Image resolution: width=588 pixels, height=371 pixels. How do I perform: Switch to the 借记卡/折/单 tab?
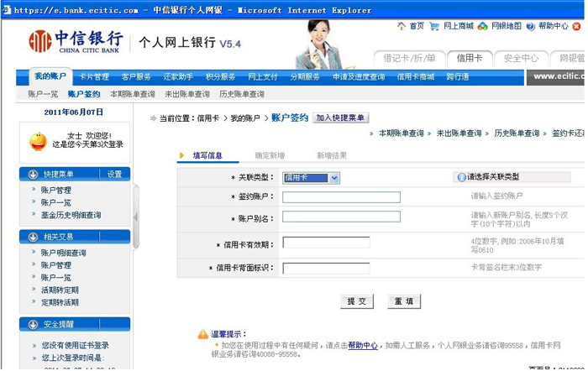(409, 58)
